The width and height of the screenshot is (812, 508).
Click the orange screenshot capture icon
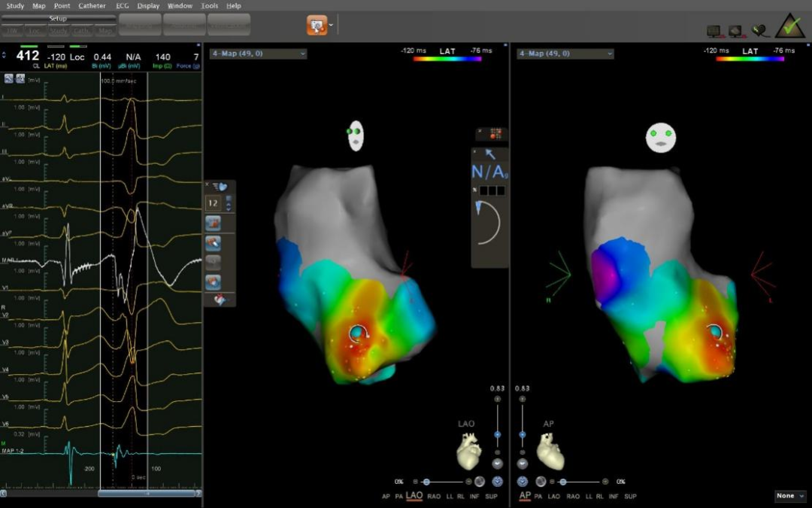(x=317, y=25)
